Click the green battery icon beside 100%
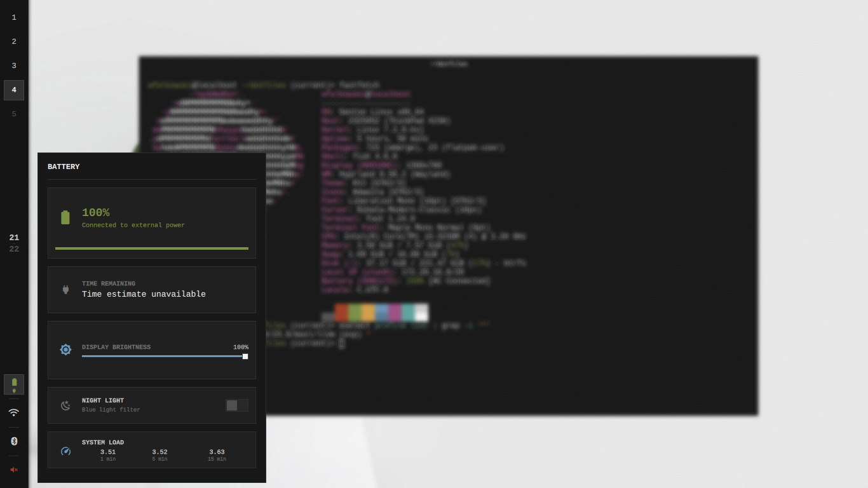The image size is (868, 488). (65, 217)
